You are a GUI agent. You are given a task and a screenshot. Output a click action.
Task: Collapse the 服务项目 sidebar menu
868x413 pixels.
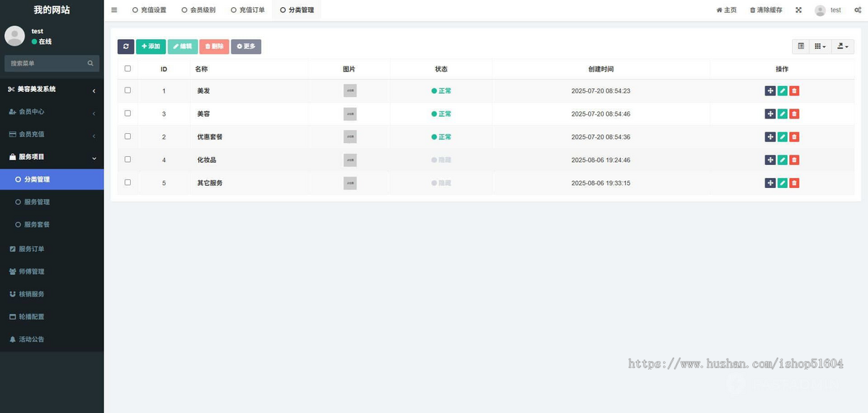pyautogui.click(x=52, y=157)
